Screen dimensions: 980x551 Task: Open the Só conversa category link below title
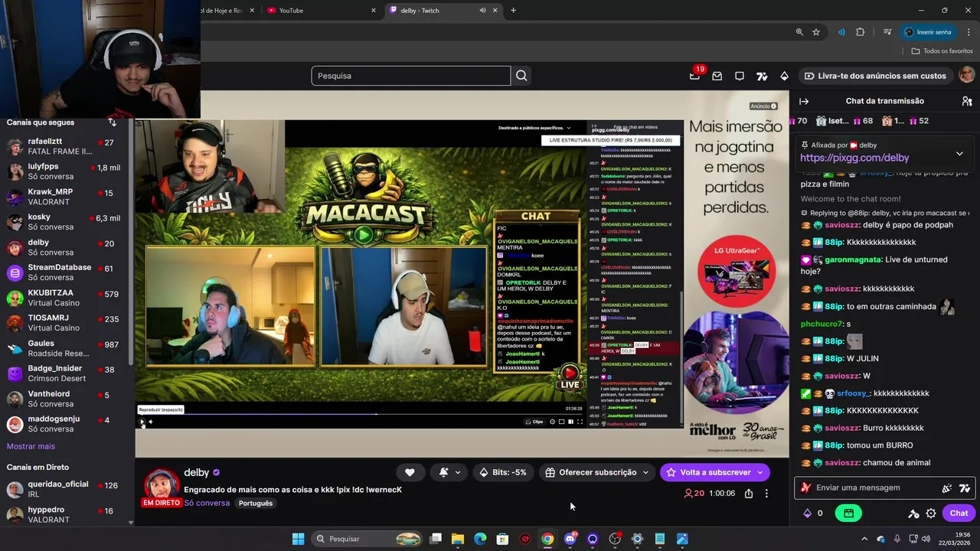tap(207, 503)
